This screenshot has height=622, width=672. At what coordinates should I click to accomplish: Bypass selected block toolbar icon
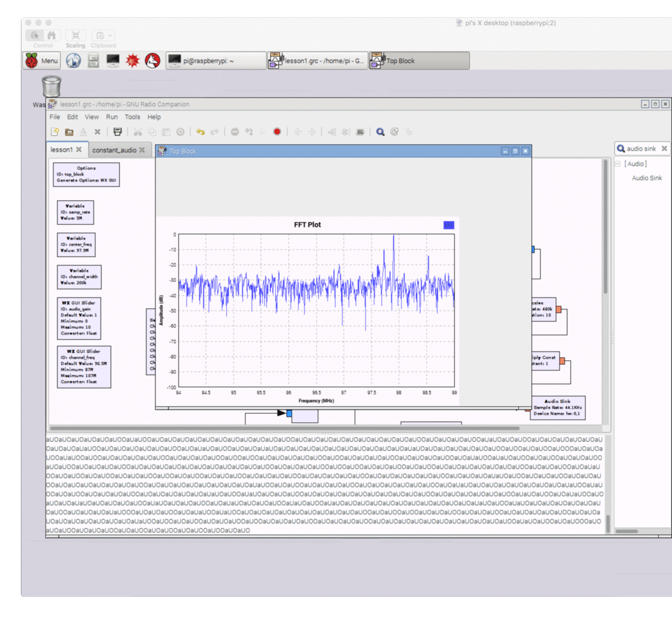[361, 132]
